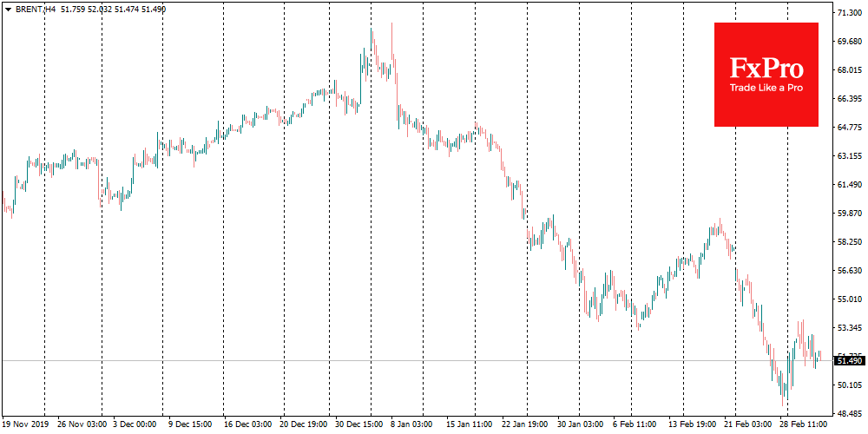Click the 71.300 price axis label
Image resolution: width=868 pixels, height=434 pixels.
coord(851,14)
